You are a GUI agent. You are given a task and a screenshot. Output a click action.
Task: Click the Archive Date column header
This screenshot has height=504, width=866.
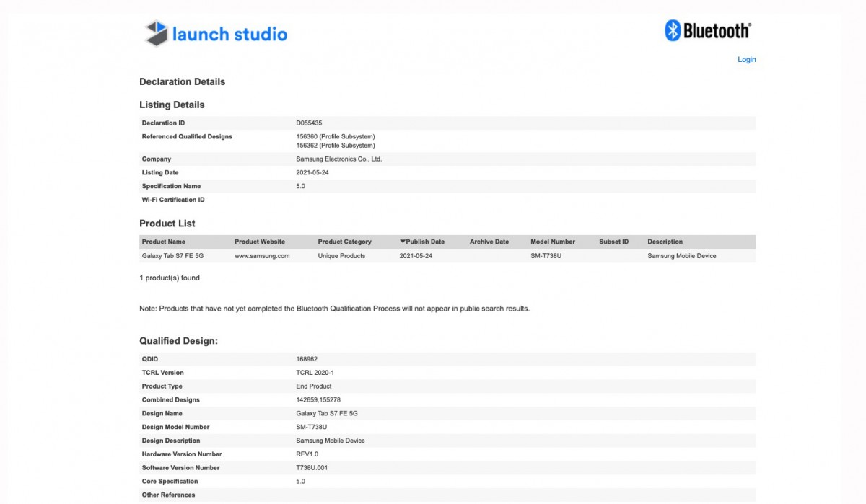[x=489, y=242]
